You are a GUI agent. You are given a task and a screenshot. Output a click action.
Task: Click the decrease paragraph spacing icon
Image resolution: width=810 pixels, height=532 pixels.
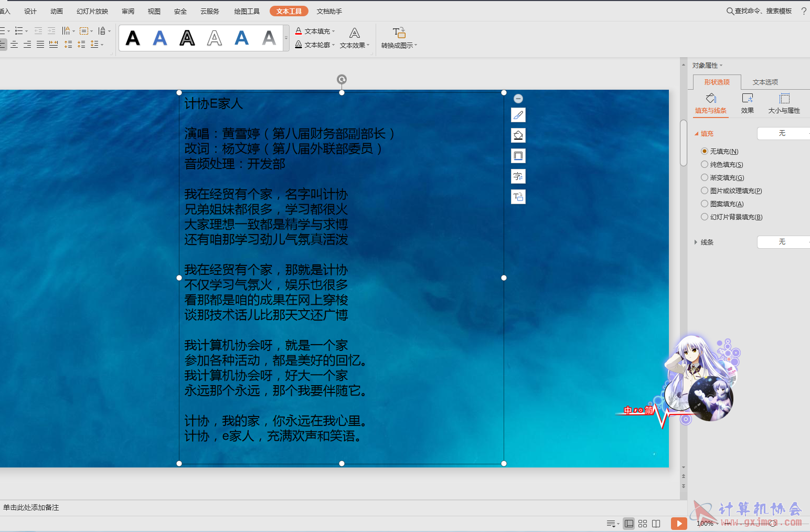coord(81,45)
